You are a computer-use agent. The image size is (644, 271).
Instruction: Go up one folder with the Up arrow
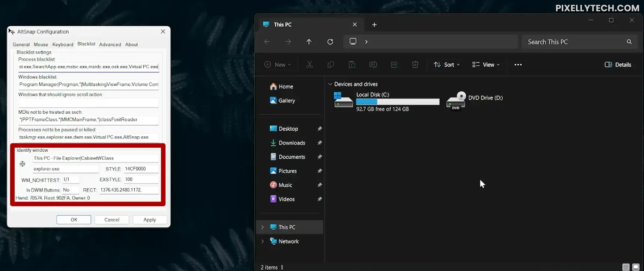pyautogui.click(x=309, y=42)
